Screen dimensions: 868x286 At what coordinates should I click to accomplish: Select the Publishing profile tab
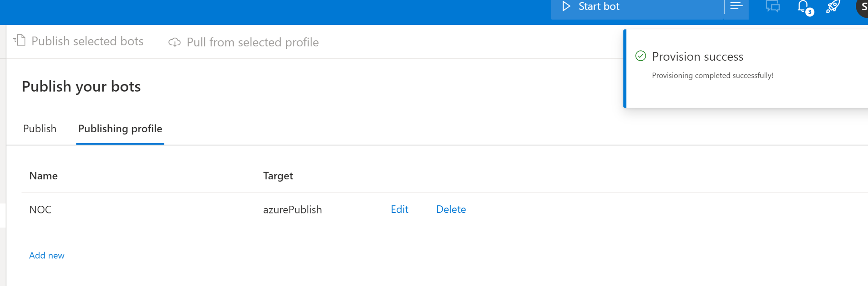click(120, 128)
